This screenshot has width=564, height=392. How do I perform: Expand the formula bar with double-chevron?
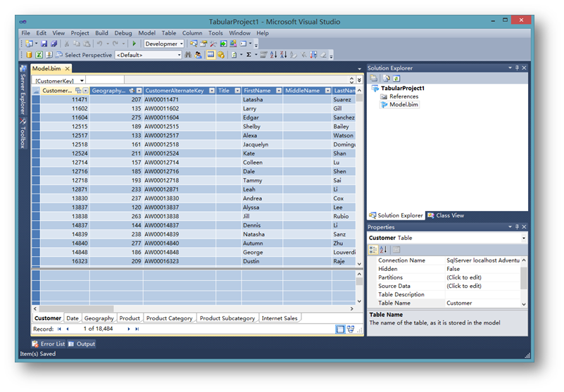click(359, 80)
